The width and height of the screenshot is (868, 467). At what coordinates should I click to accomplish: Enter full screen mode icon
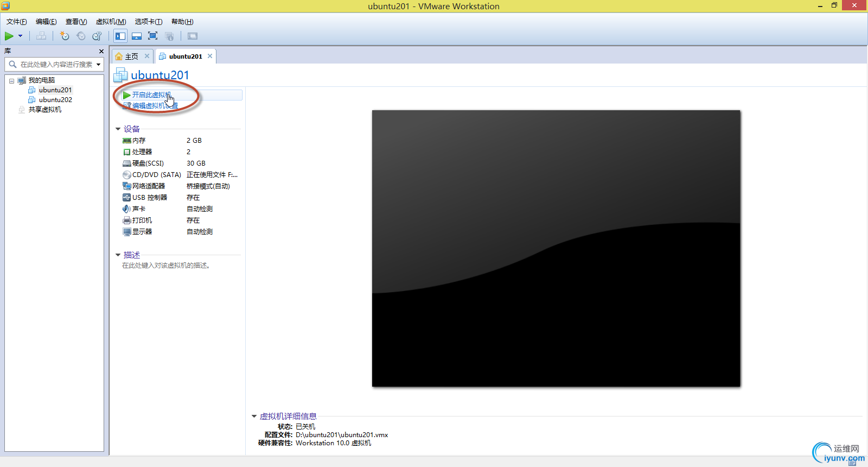(153, 36)
